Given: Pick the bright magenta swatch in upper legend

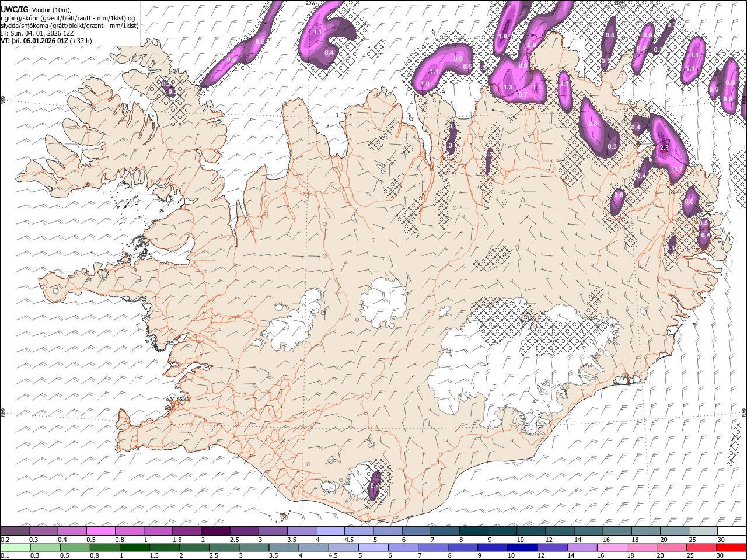Looking at the screenshot, I should click(x=101, y=531).
